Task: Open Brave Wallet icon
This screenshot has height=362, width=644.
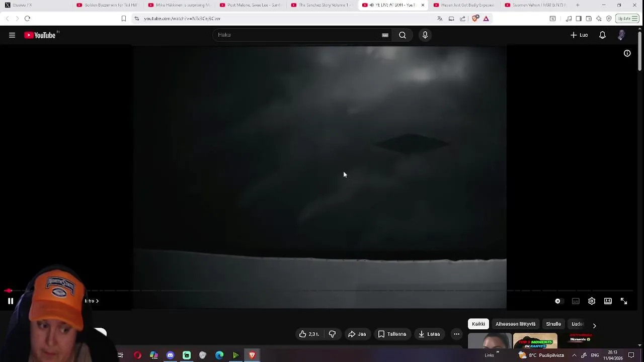Action: tap(589, 19)
